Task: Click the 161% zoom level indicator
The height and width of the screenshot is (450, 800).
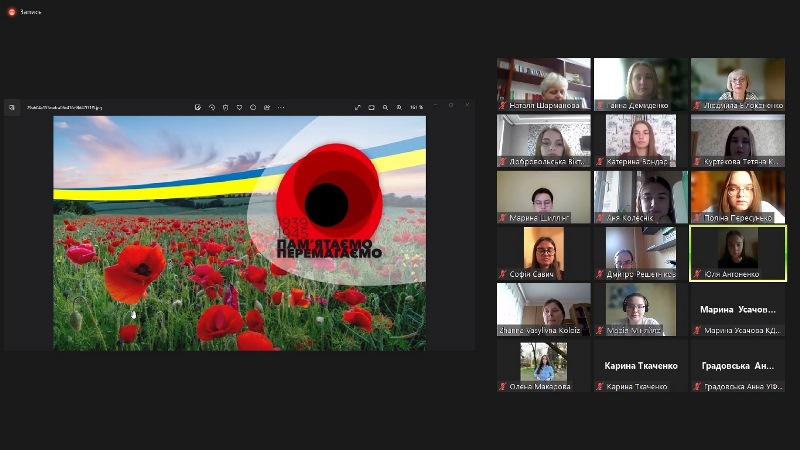Action: (x=416, y=107)
